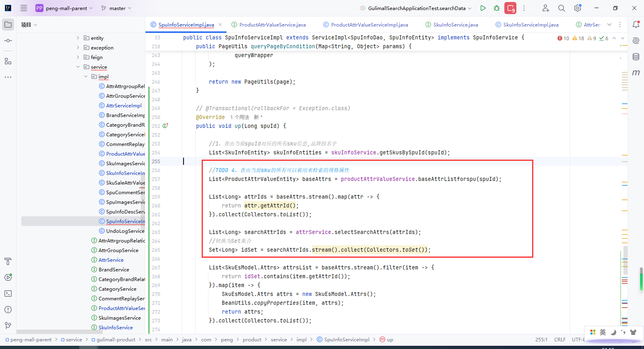Open the 项目 view dropdown
This screenshot has width=644, height=349.
(x=29, y=25)
